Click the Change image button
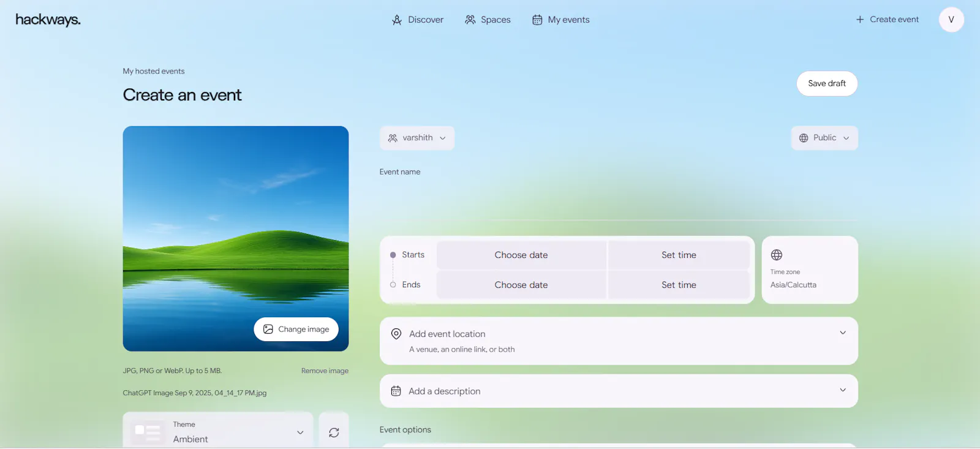This screenshot has height=449, width=980. [x=296, y=329]
